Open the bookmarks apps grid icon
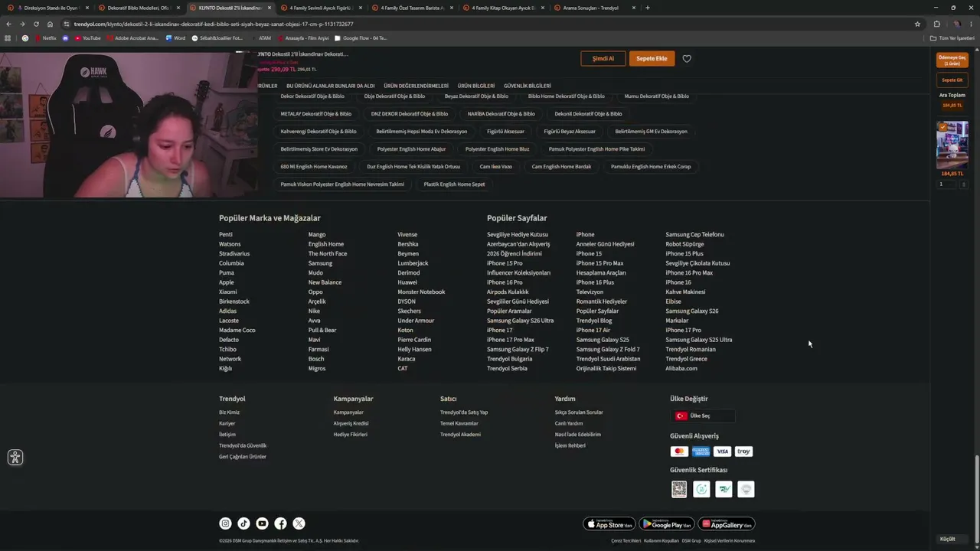Image resolution: width=980 pixels, height=551 pixels. pos(8,37)
